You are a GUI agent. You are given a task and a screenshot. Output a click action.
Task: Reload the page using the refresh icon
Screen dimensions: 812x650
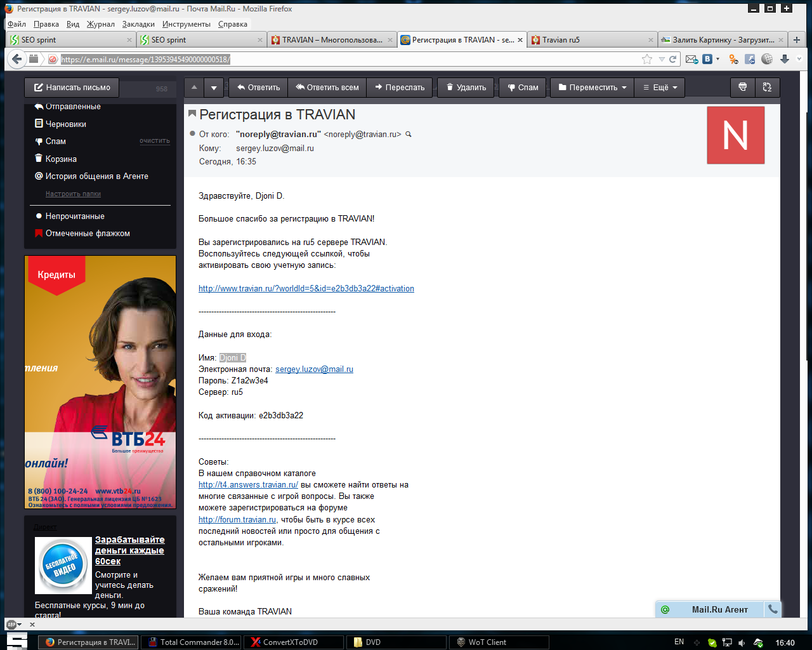(673, 59)
